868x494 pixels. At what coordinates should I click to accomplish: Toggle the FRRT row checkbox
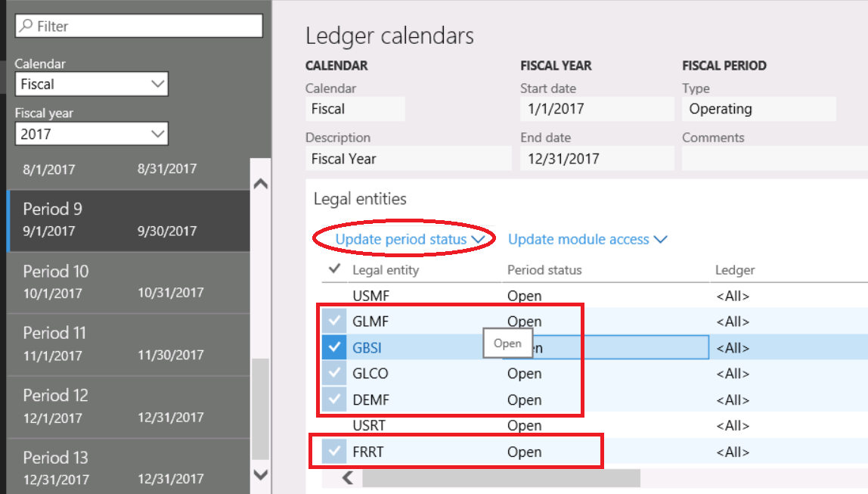333,452
